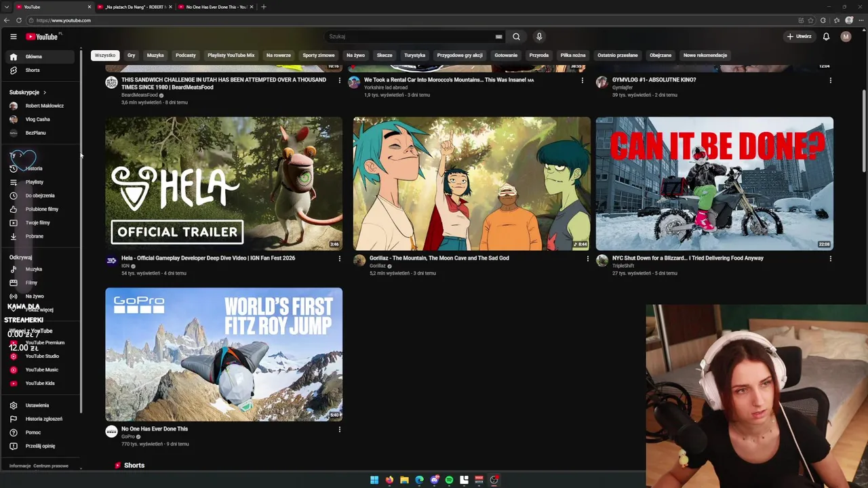Open options menu for GYMVLOG video

click(831, 80)
